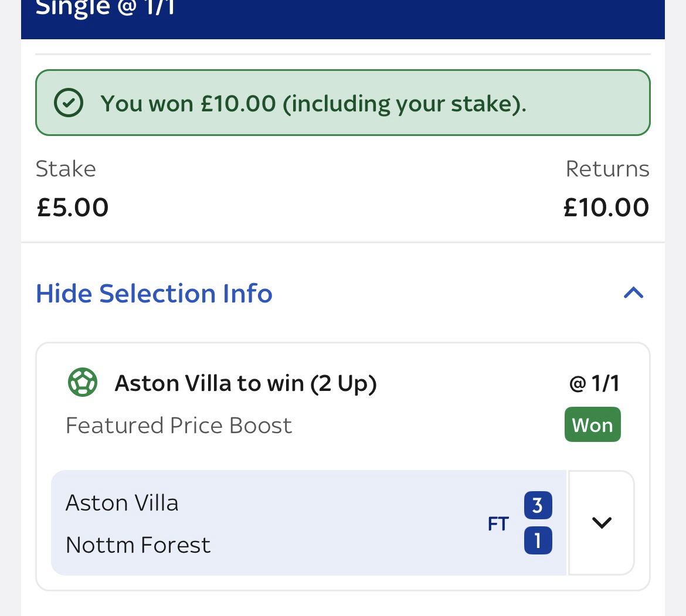Click the Aston Villa team name in scoreboard
686x616 pixels.
122,503
